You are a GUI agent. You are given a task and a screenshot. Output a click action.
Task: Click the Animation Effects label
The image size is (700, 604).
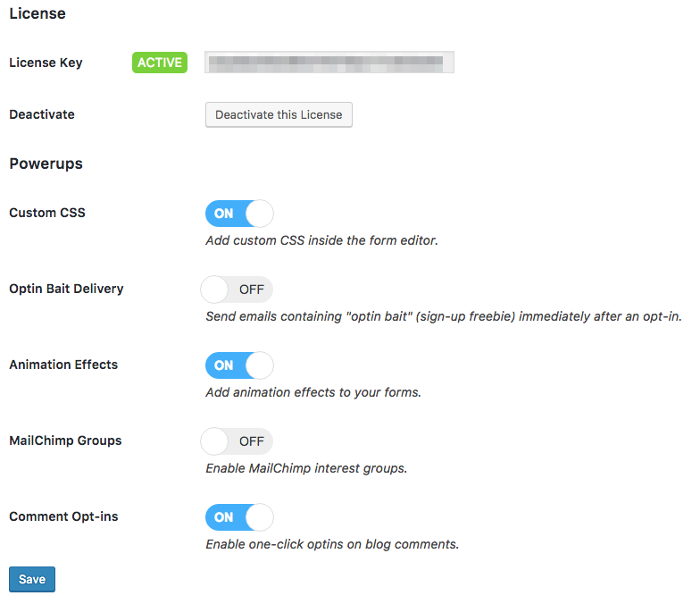click(x=63, y=365)
